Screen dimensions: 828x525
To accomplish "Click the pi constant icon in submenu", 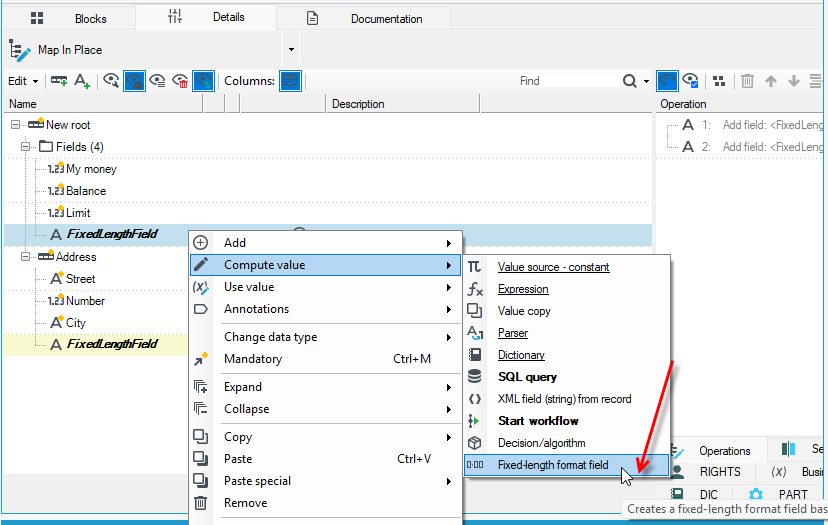I will point(474,267).
